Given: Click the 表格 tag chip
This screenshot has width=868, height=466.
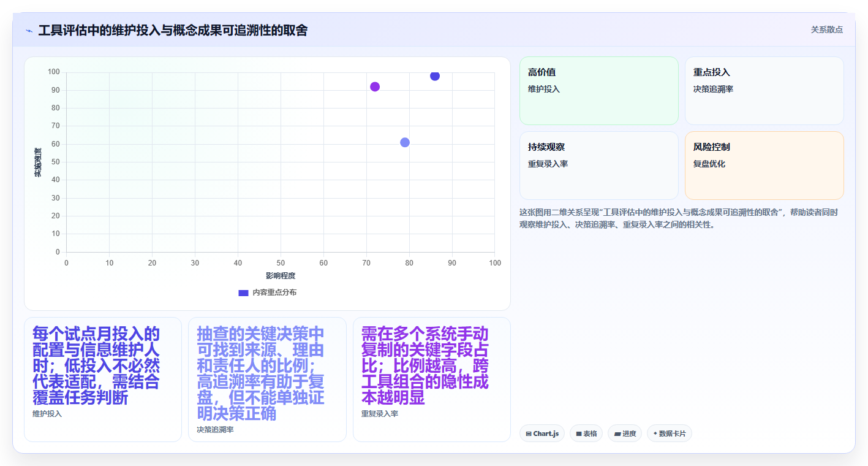Looking at the screenshot, I should pyautogui.click(x=586, y=434).
